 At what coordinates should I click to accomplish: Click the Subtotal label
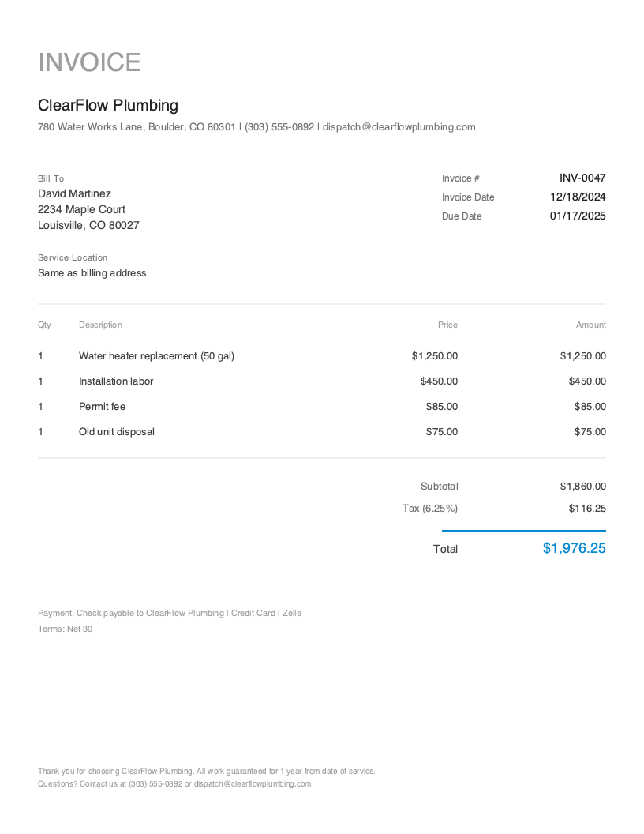coord(440,486)
